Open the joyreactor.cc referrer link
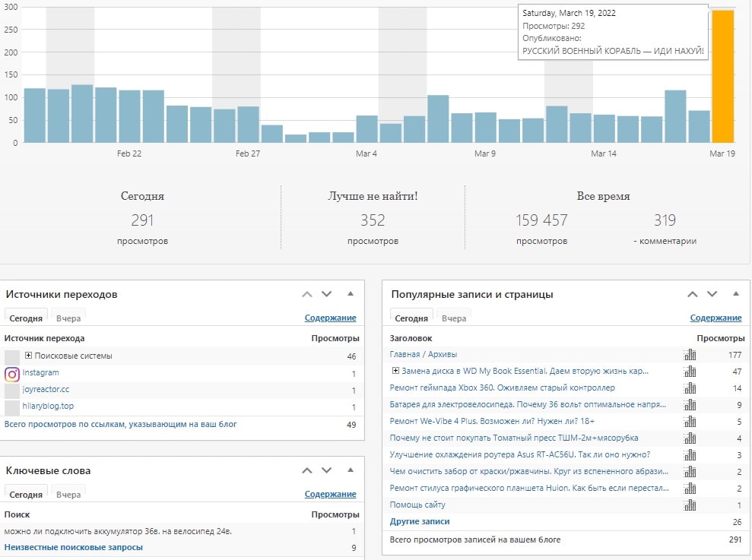Image resolution: width=752 pixels, height=560 pixels. click(46, 389)
